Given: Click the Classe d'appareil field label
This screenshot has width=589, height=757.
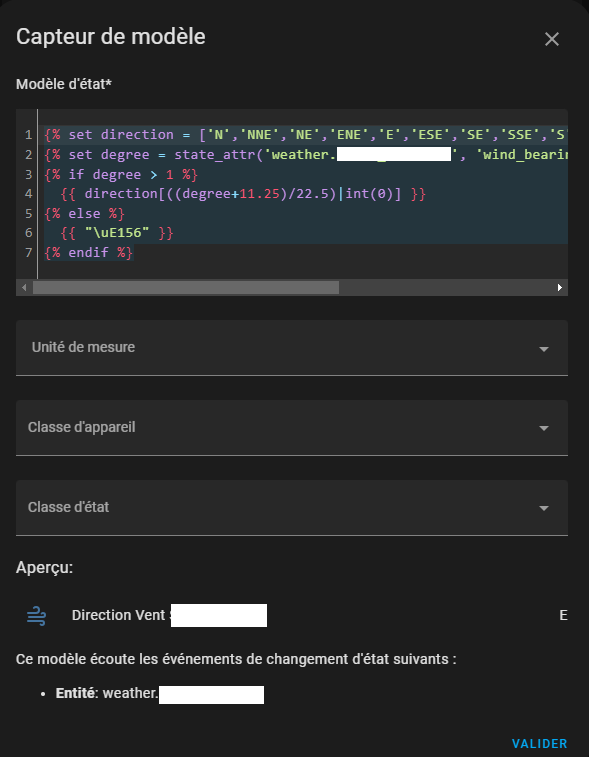Looking at the screenshot, I should click(x=82, y=427).
